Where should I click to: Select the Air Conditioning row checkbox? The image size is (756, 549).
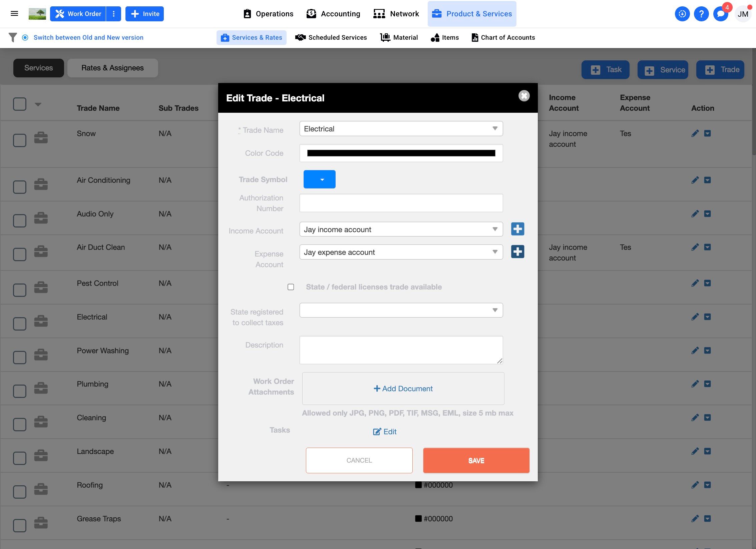20,187
